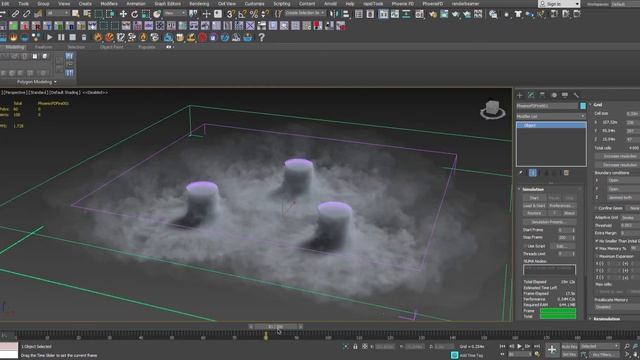The width and height of the screenshot is (640, 360).
Task: Click the Unlink Selection tool
Action: coord(27,14)
